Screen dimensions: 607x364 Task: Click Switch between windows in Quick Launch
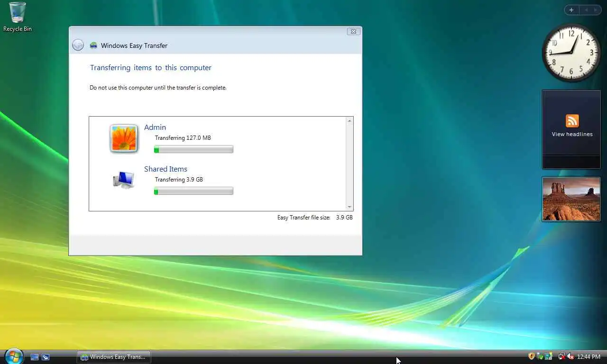pyautogui.click(x=46, y=357)
